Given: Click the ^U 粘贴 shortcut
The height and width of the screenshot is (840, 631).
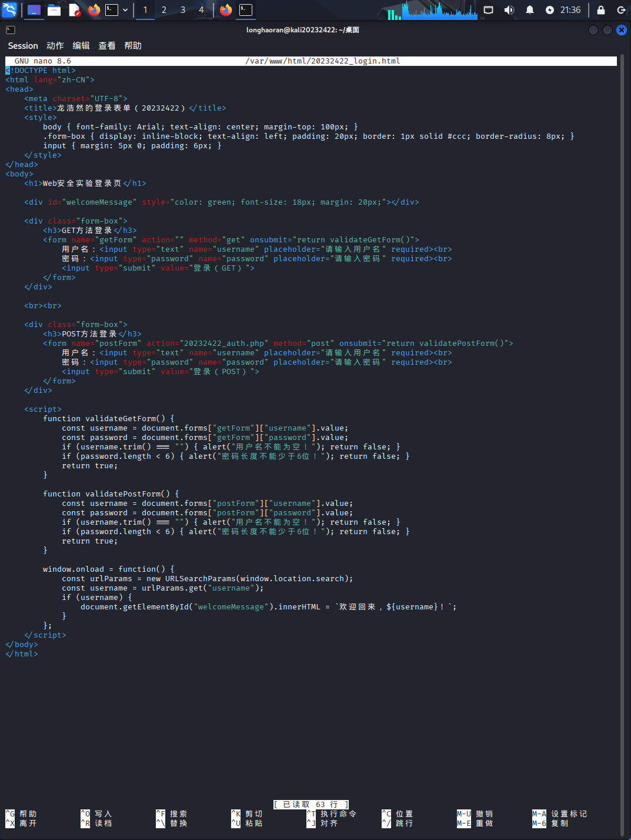Looking at the screenshot, I should point(247,824).
